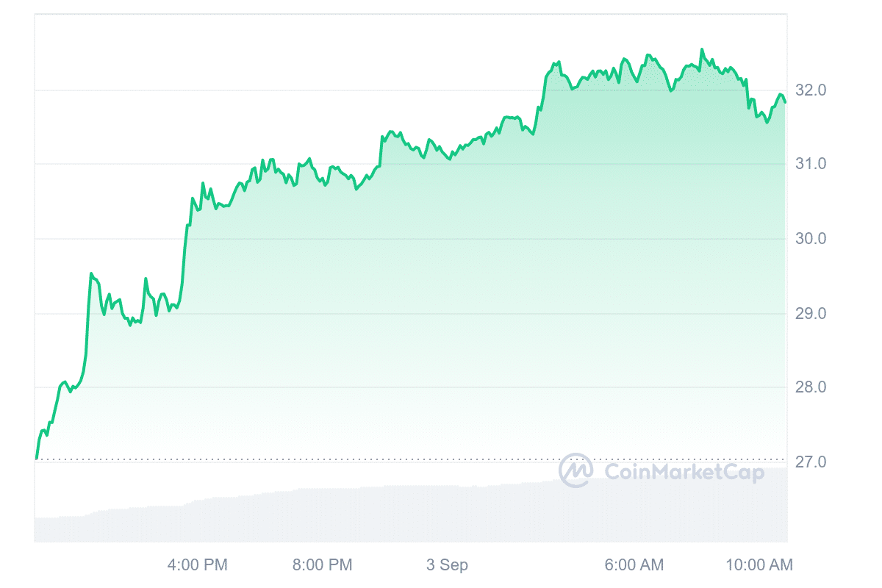
Task: Open the CoinMarketCap watermark text link
Action: [684, 472]
